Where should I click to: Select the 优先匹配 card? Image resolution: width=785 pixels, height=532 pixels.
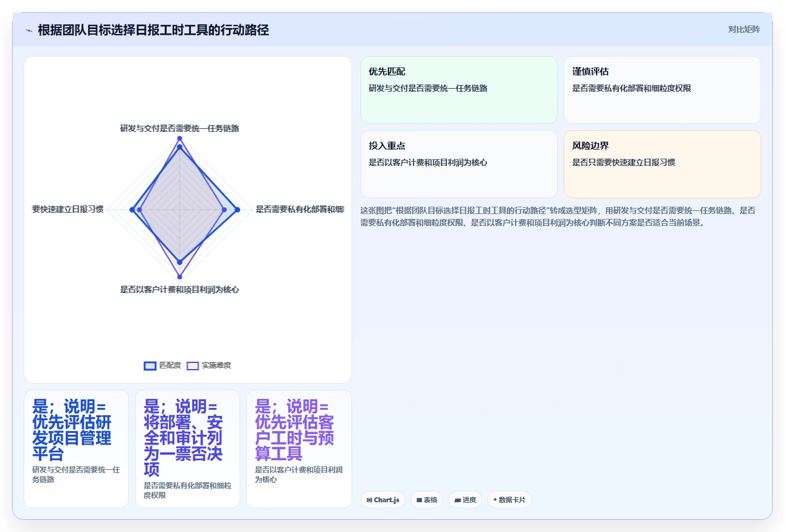pos(459,90)
